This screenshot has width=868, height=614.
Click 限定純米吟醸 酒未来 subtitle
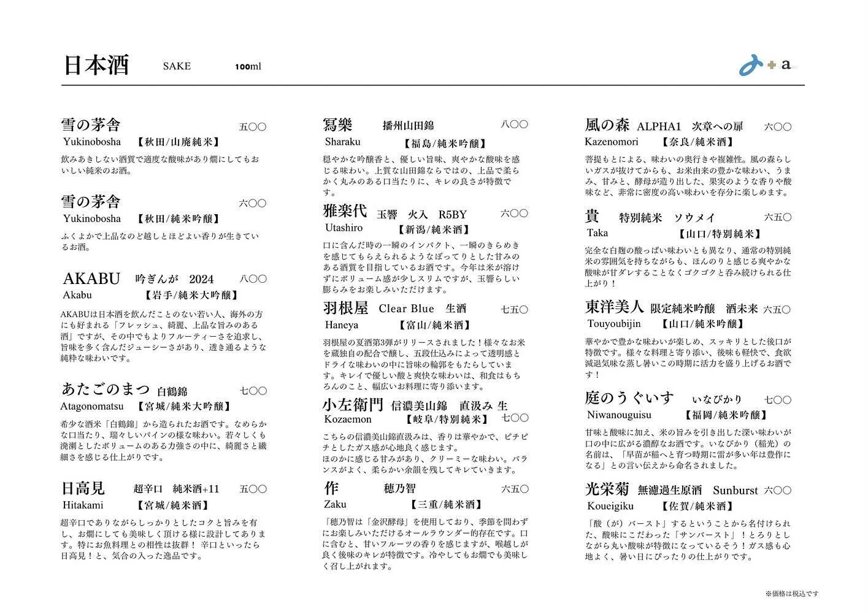tap(704, 309)
